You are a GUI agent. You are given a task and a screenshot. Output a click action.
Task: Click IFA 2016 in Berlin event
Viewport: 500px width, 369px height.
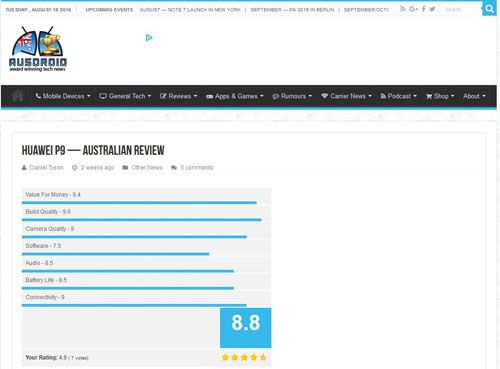click(x=292, y=10)
